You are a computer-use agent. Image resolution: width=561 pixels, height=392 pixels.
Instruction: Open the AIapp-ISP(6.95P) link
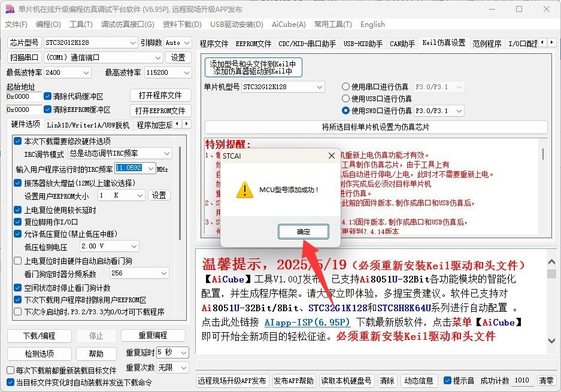307,322
